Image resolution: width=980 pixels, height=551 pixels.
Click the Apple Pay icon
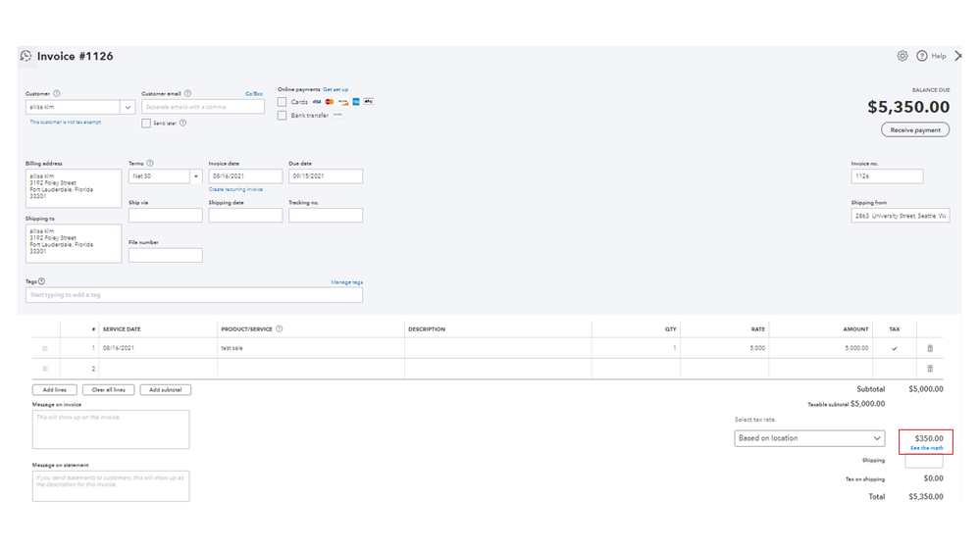[369, 102]
